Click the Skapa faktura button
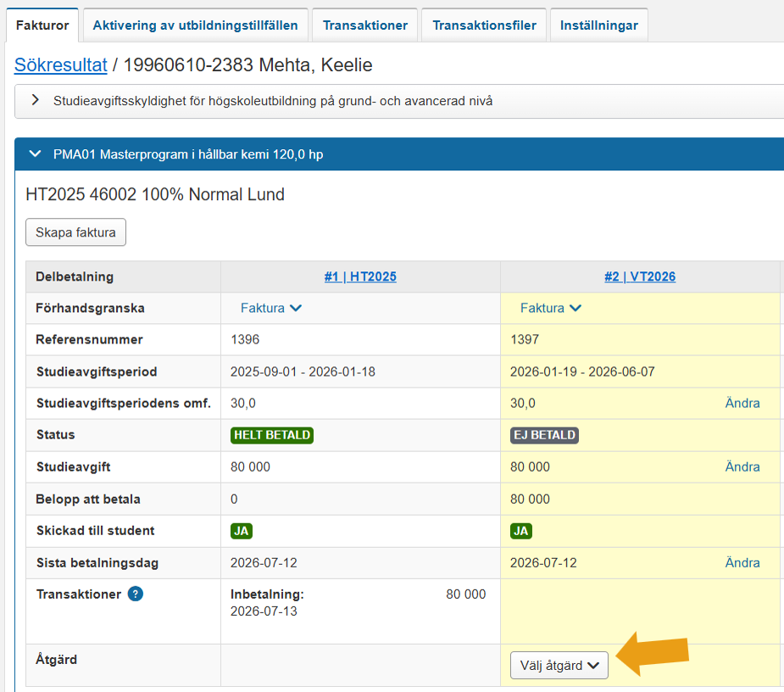The height and width of the screenshot is (692, 784). coord(75,232)
